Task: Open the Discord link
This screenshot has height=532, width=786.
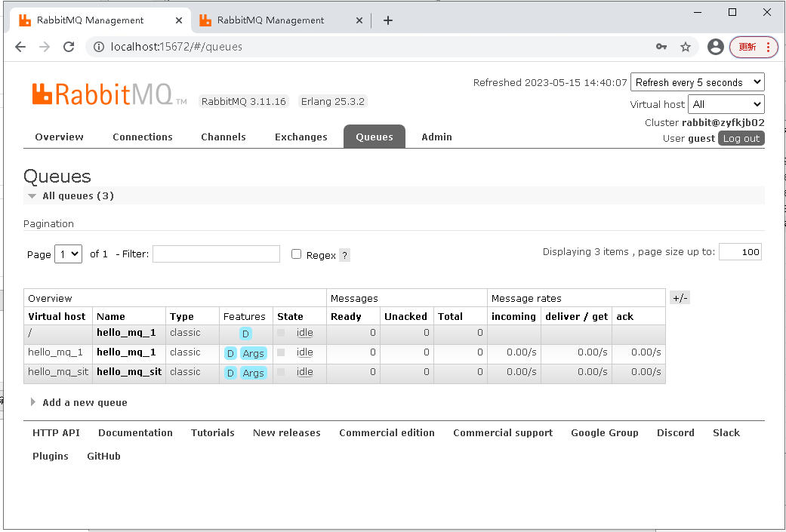Action: (676, 433)
